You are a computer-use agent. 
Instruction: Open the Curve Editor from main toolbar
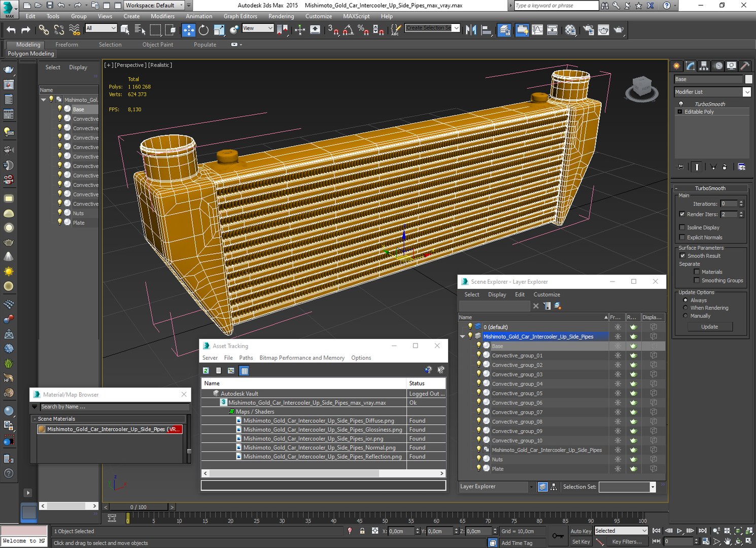click(x=537, y=30)
